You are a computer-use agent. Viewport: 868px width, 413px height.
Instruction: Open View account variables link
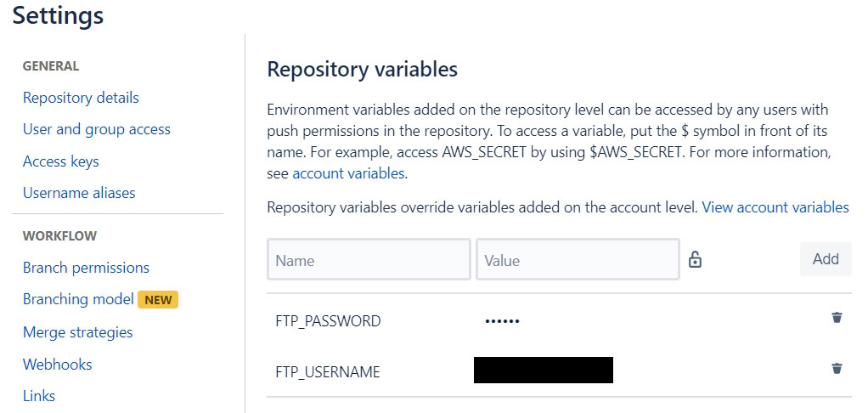[775, 207]
